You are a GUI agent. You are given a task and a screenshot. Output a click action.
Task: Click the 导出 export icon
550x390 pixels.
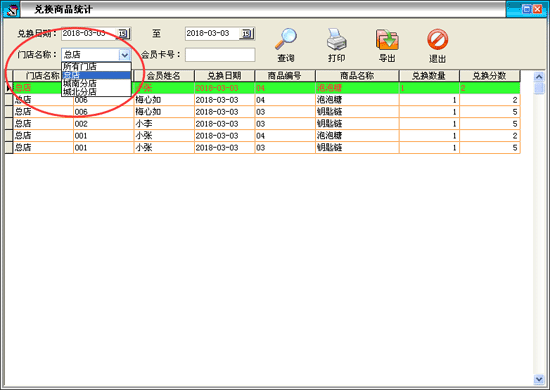387,39
